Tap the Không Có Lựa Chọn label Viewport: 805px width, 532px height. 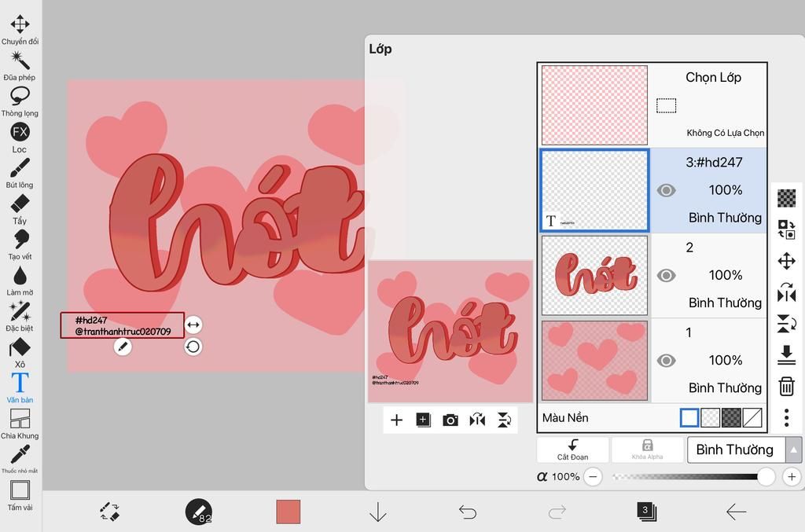(x=726, y=133)
